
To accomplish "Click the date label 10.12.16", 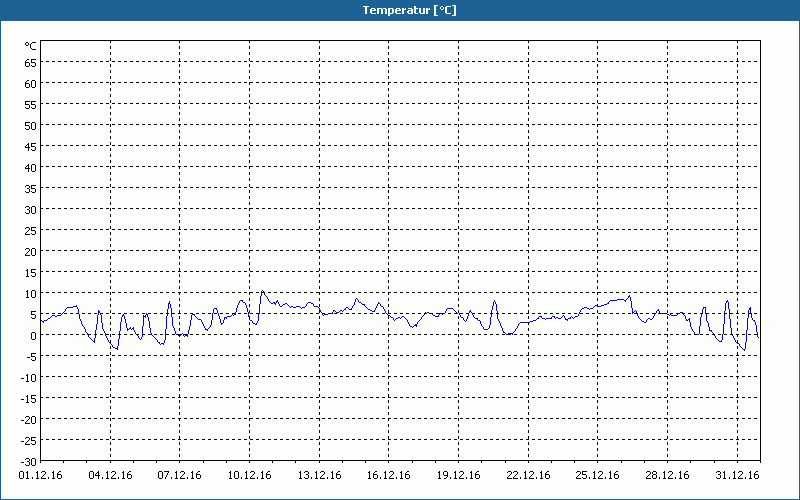I will [x=249, y=476].
